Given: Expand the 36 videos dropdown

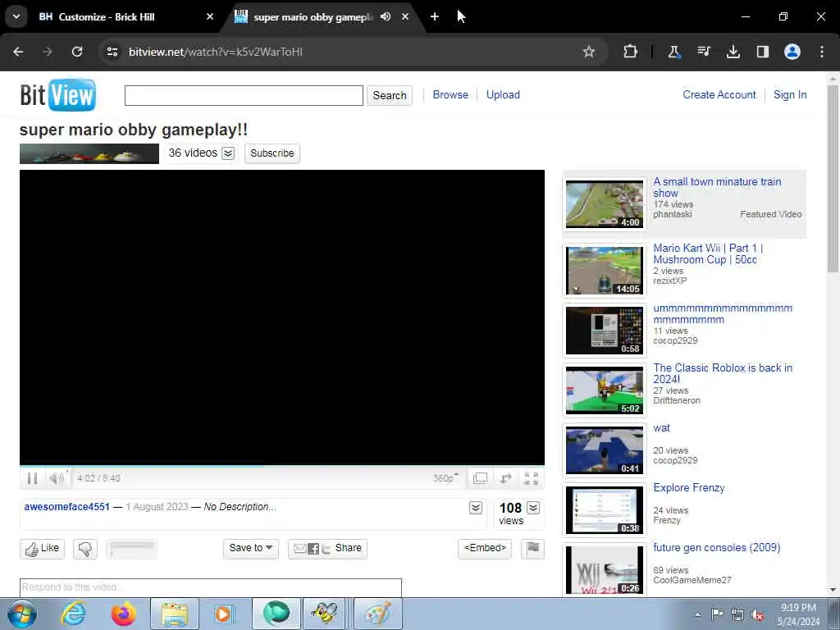Looking at the screenshot, I should [x=228, y=153].
